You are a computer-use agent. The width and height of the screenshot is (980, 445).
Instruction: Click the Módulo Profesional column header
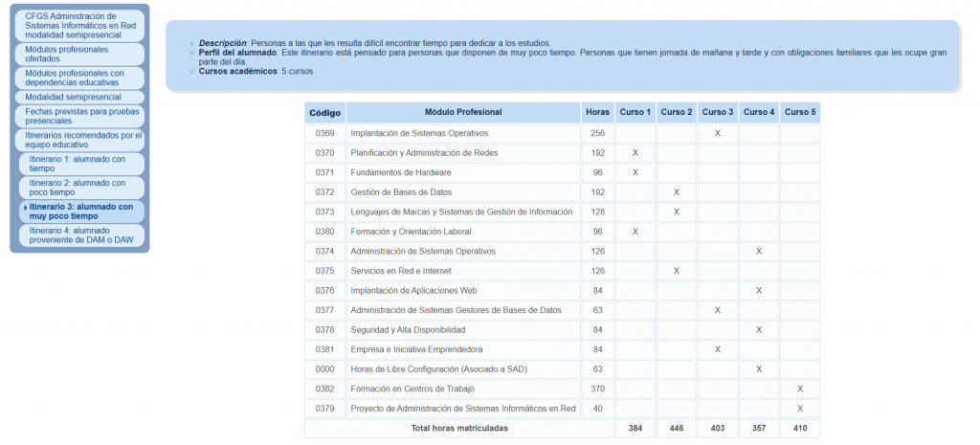coord(463,113)
